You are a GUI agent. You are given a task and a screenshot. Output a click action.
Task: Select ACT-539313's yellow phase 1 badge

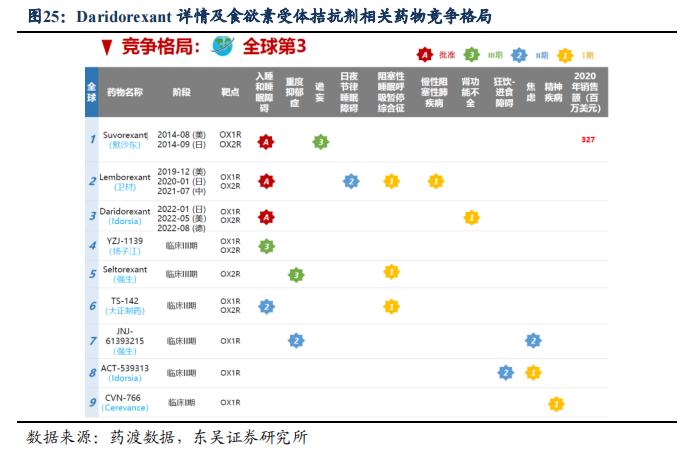tap(533, 373)
